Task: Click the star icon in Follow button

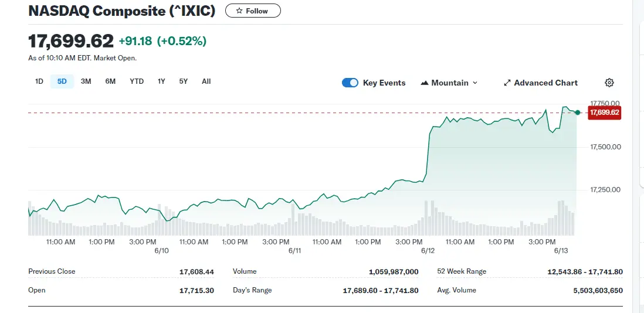Action: point(239,11)
